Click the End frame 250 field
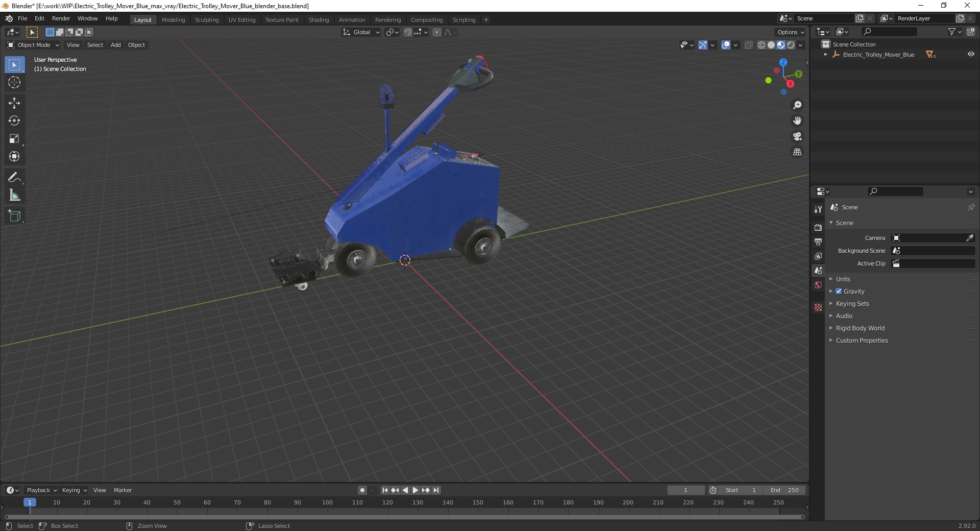Screen dimensions: 980x531 tap(785, 490)
